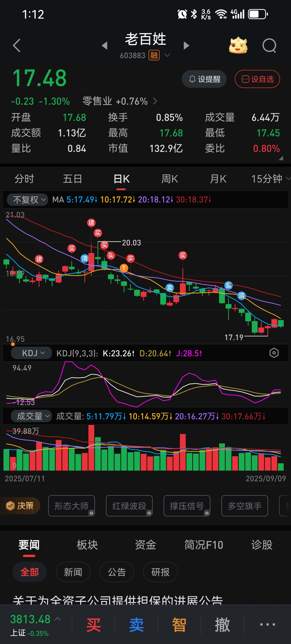The image size is (291, 644).
Task: Tap the 17.19 low price label
Action: pyautogui.click(x=234, y=337)
